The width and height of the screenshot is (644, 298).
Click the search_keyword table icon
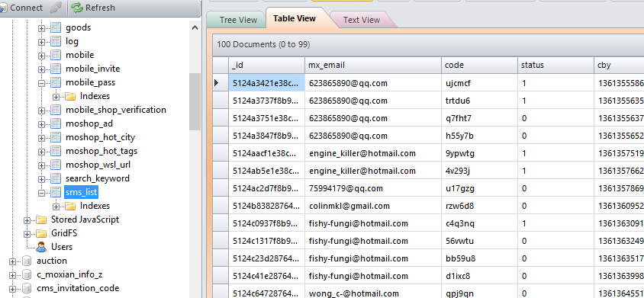(56, 178)
